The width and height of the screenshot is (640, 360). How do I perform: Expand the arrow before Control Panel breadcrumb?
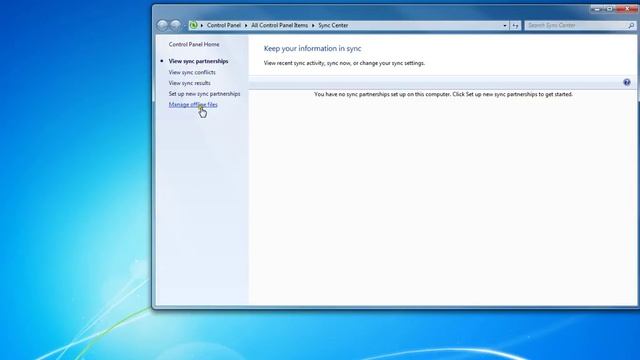pyautogui.click(x=202, y=25)
